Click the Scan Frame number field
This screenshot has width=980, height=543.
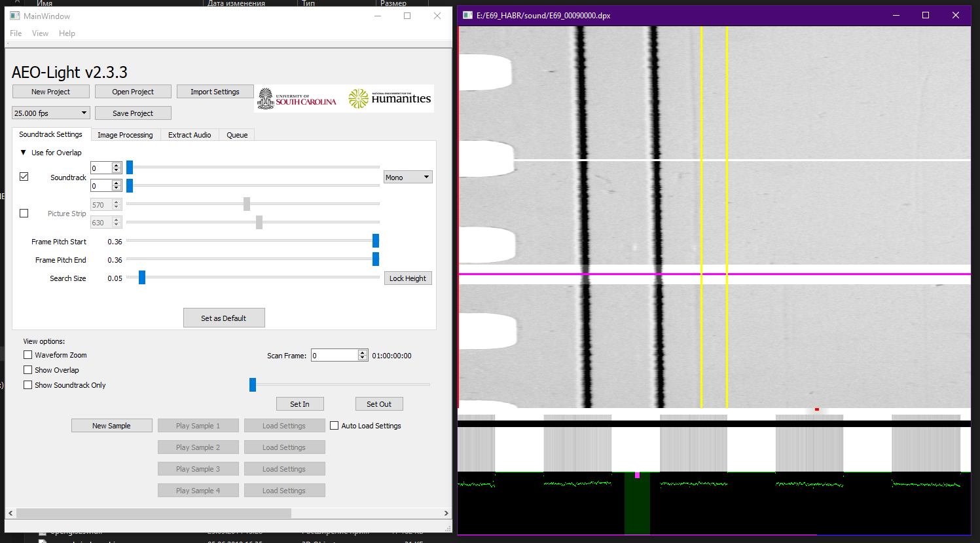pos(335,355)
